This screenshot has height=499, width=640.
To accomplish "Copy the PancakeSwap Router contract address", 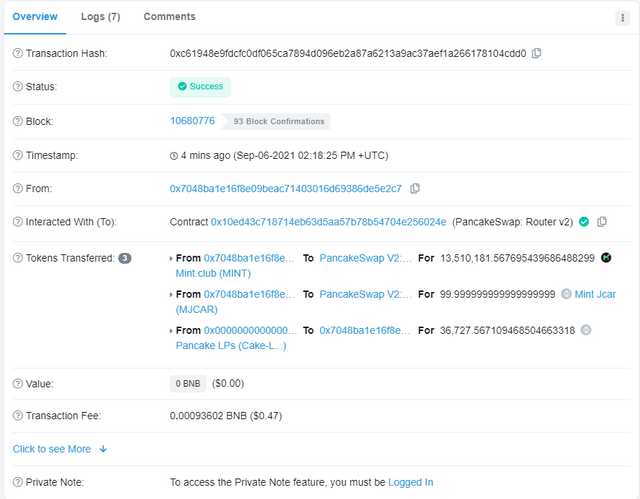I will pos(602,222).
